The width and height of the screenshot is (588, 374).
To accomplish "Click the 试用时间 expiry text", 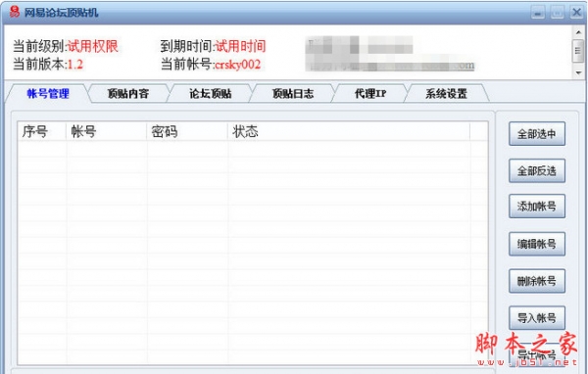I will pos(240,46).
